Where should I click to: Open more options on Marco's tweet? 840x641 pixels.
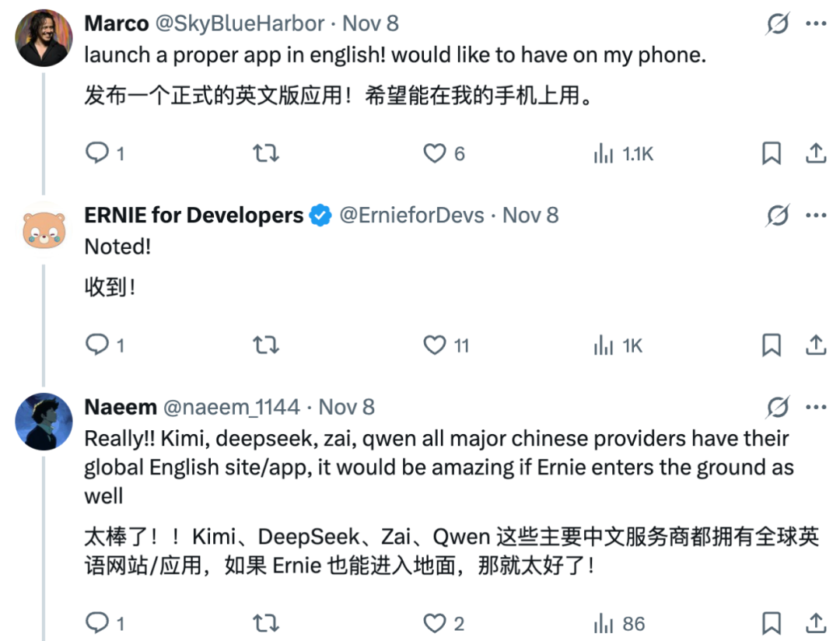[815, 23]
